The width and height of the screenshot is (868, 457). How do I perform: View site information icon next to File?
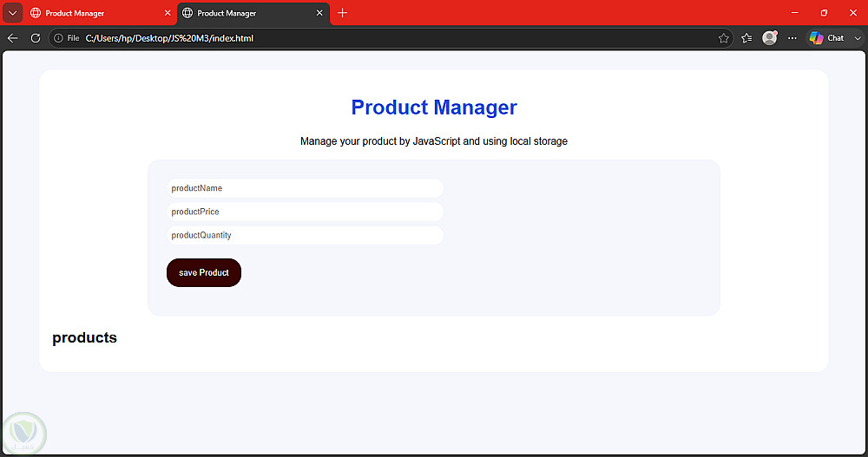click(58, 38)
